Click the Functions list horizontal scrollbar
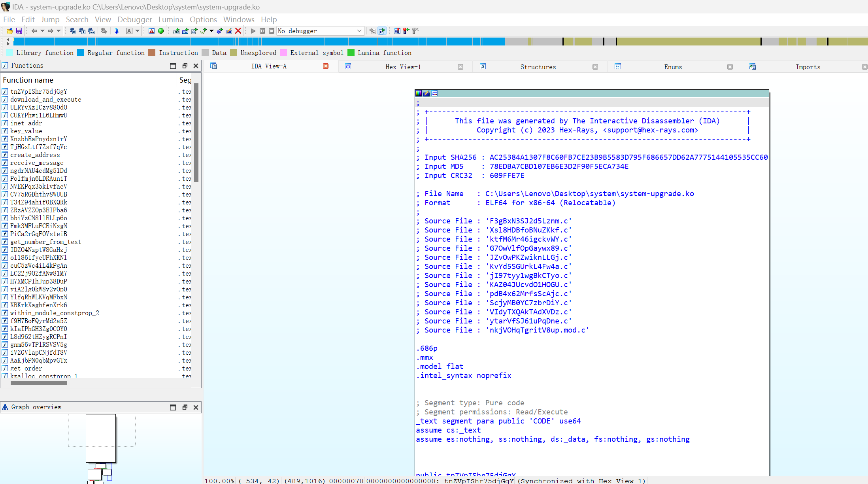868x484 pixels. click(39, 383)
